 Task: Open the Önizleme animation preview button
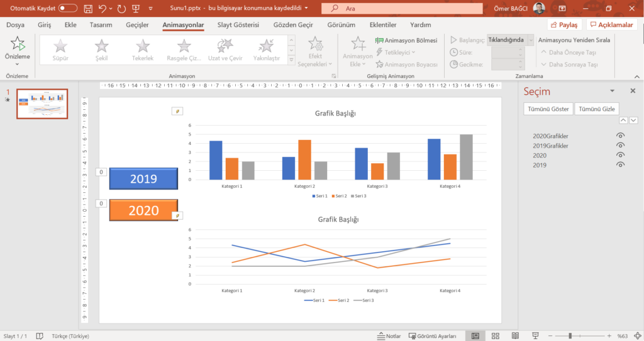coord(17,51)
